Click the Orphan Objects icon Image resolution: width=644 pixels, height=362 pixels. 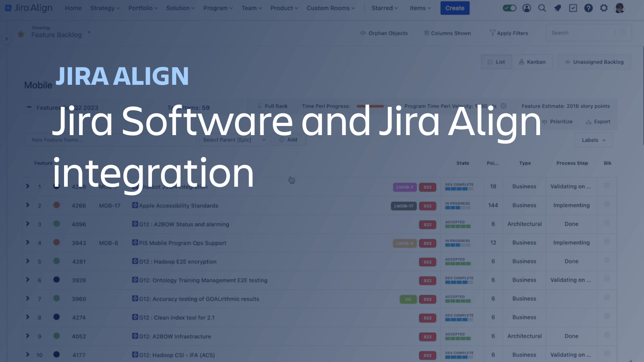click(x=363, y=33)
